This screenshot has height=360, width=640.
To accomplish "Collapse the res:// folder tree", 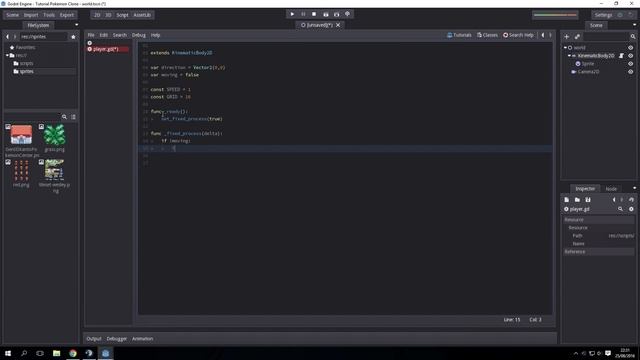I will (7, 55).
